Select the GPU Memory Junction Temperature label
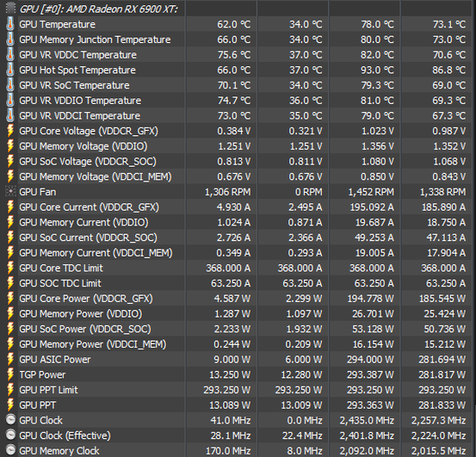This screenshot has height=457, width=476. click(95, 40)
